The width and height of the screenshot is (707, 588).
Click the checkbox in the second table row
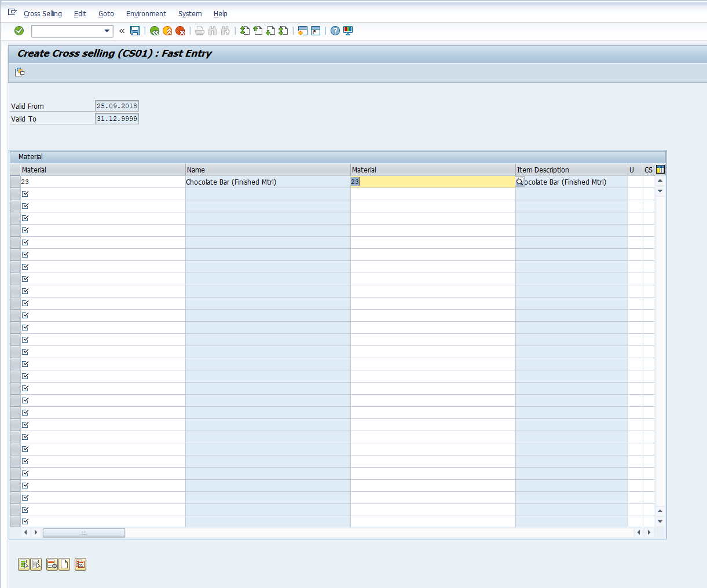click(x=25, y=194)
